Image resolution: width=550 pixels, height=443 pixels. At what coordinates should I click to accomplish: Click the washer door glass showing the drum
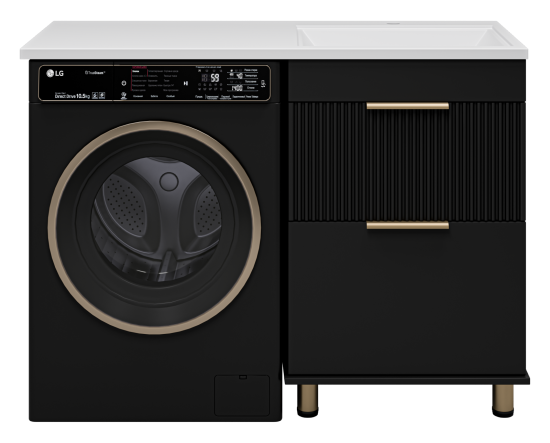[156, 220]
